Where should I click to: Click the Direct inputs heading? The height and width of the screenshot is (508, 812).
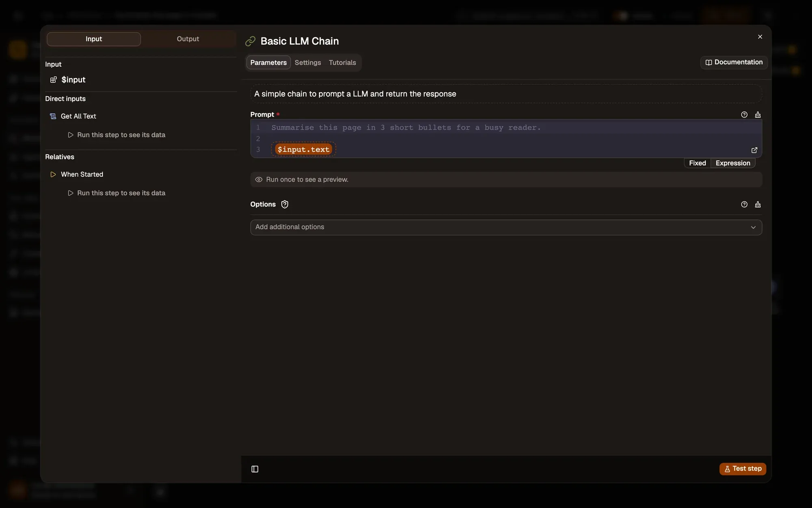click(x=65, y=99)
